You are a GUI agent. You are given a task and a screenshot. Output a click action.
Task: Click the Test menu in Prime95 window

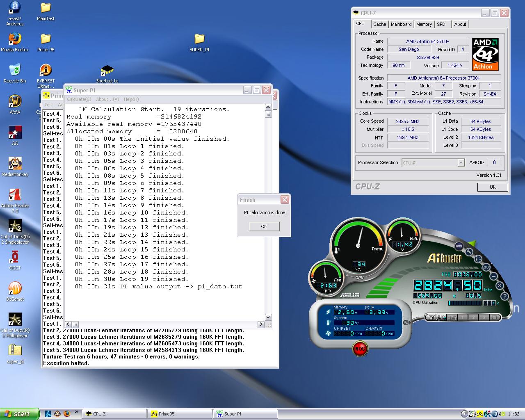[x=49, y=105]
